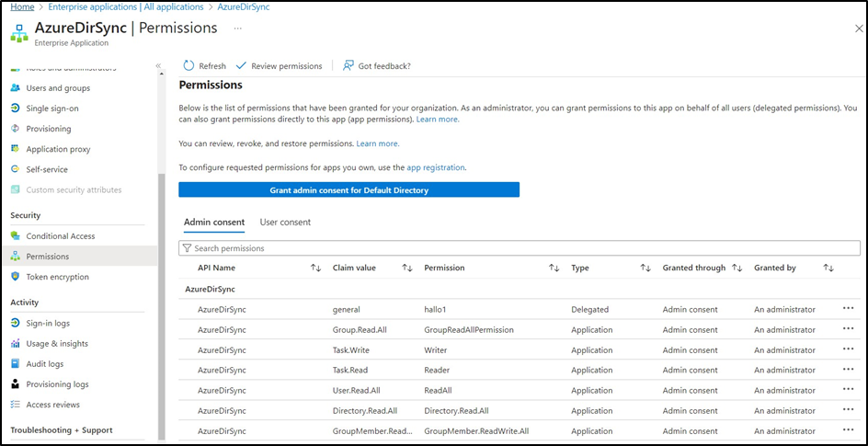
Task: Click Grant admin consent for Default Directory
Action: tap(348, 190)
